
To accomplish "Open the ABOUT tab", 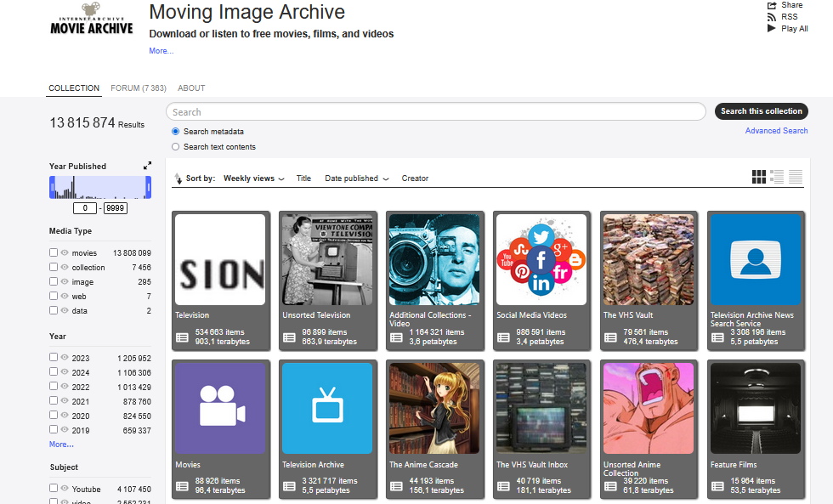I will (x=191, y=88).
